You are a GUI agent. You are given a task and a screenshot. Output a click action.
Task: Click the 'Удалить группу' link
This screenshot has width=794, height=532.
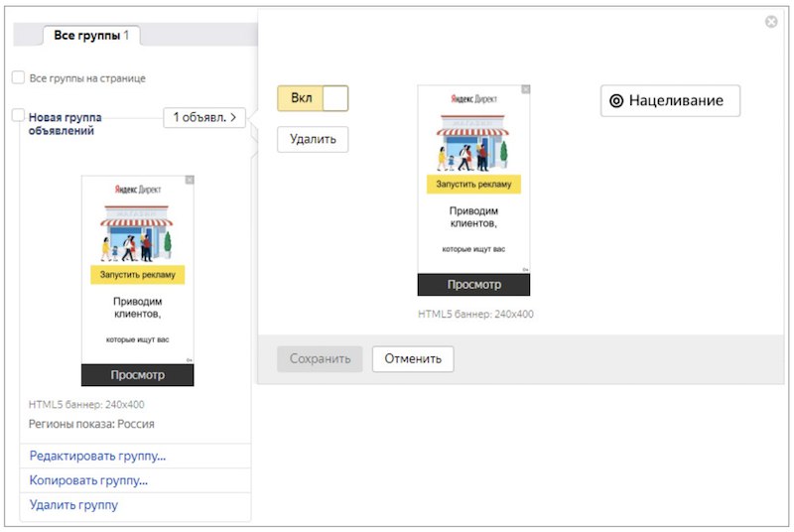[x=73, y=504]
